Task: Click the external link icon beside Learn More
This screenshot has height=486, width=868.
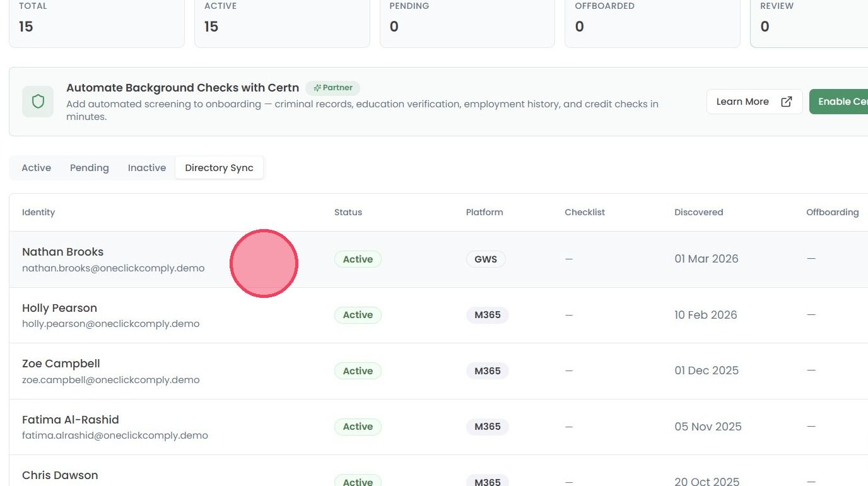Action: pos(786,102)
